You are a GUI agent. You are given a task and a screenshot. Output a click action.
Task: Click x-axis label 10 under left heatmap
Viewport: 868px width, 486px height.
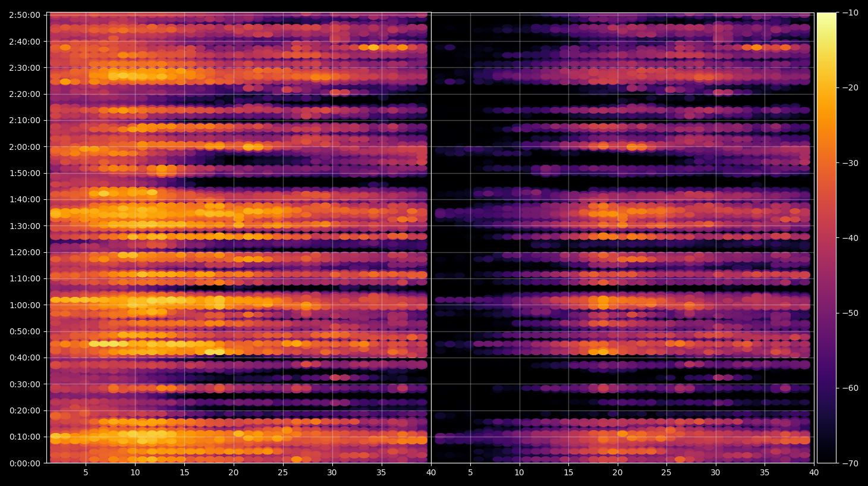[135, 473]
